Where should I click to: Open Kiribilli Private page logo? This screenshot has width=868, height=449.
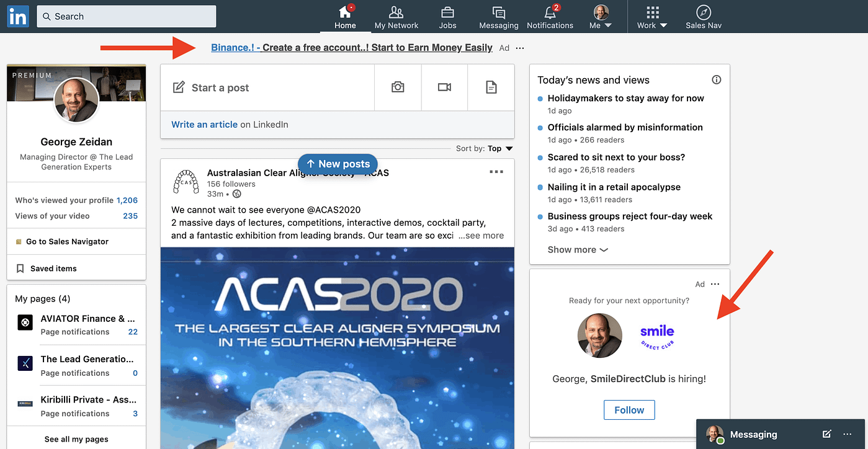click(25, 404)
